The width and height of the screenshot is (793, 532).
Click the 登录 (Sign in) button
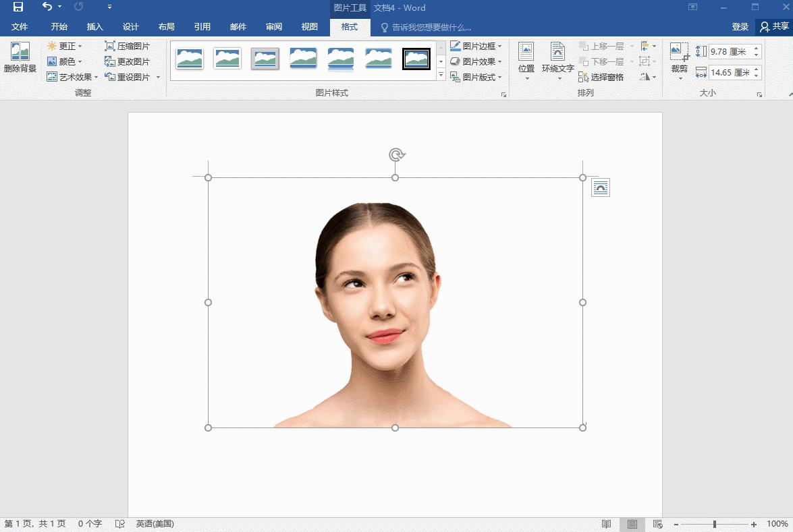click(740, 26)
